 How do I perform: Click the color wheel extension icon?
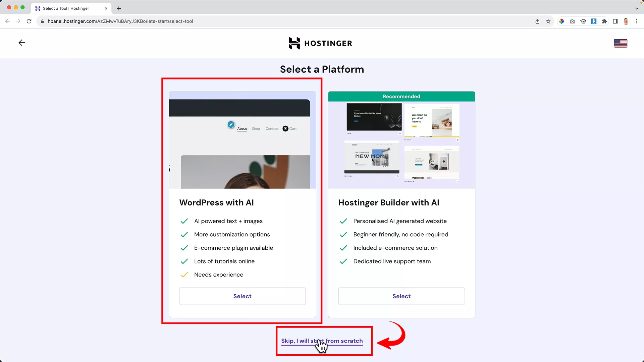coord(561,21)
